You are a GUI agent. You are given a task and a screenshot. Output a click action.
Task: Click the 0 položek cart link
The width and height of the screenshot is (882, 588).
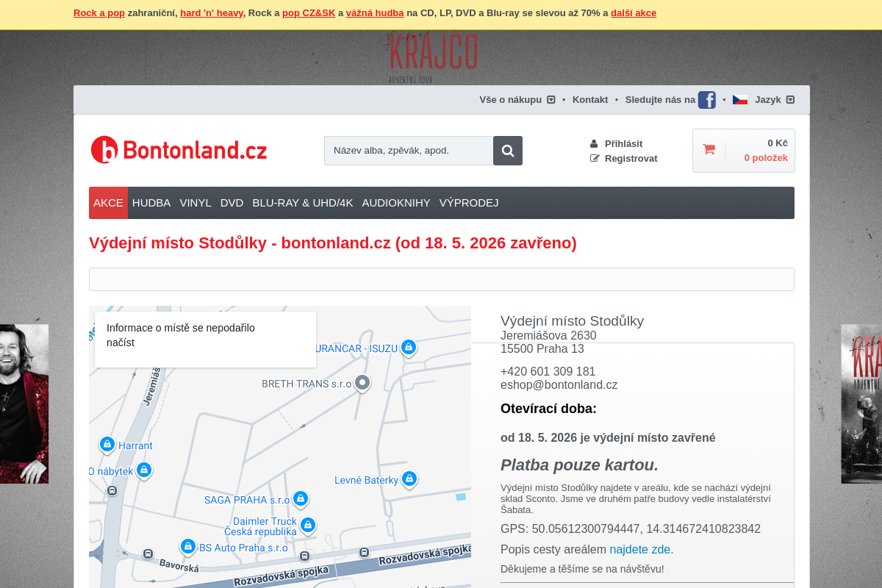tap(766, 158)
